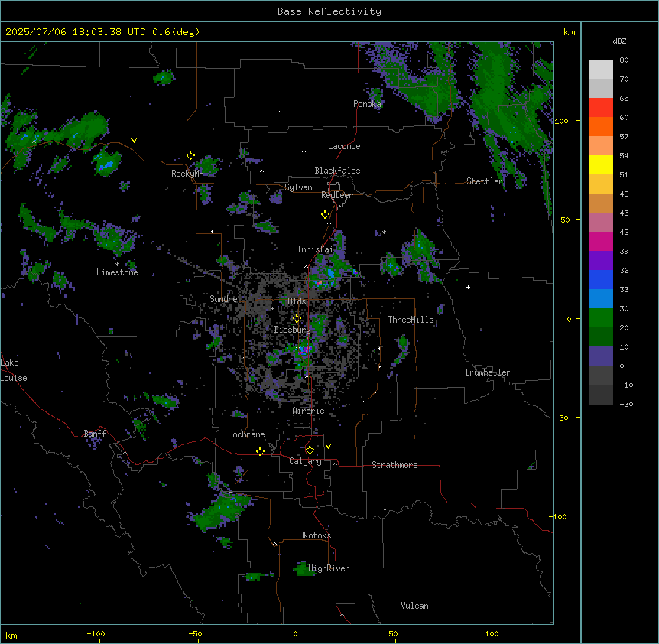659x644 pixels.
Task: Click the Drumheller city label
Action: click(x=488, y=372)
